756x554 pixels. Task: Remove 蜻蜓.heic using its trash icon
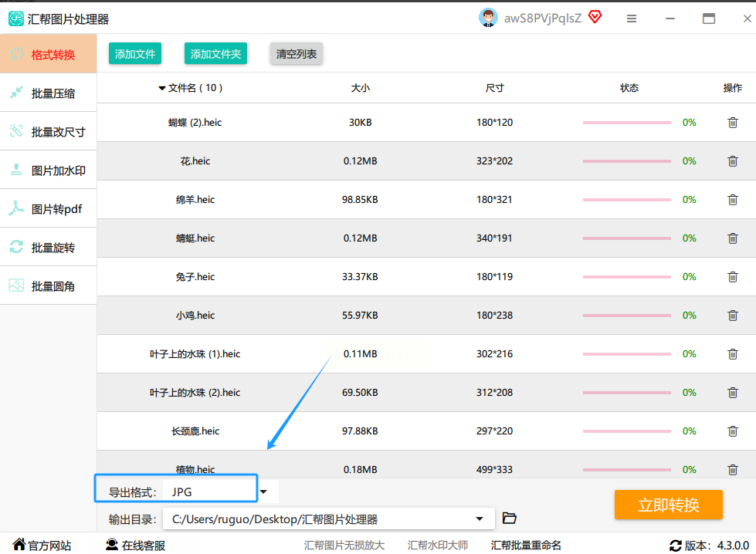coord(732,238)
